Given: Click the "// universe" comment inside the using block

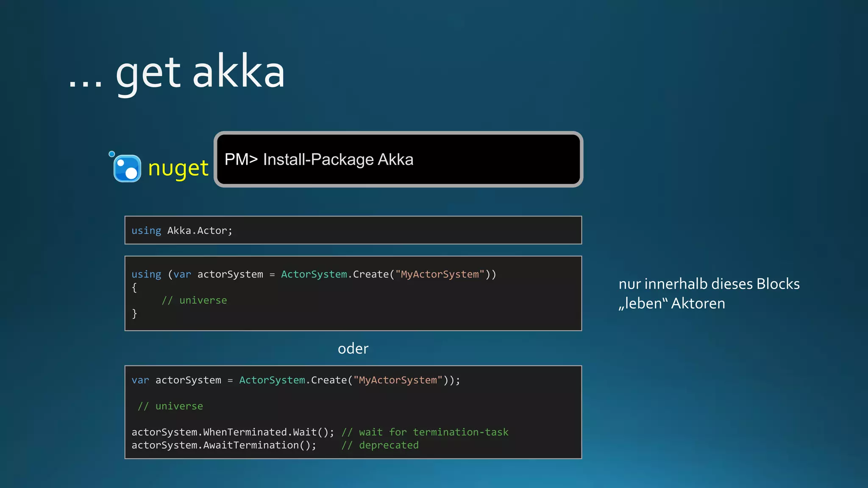Looking at the screenshot, I should (194, 300).
